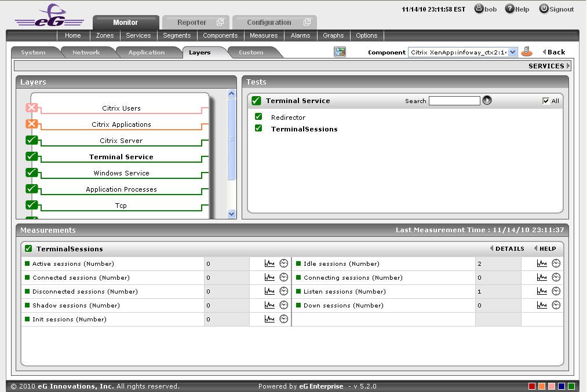Switch to the Network tab

pyautogui.click(x=86, y=52)
